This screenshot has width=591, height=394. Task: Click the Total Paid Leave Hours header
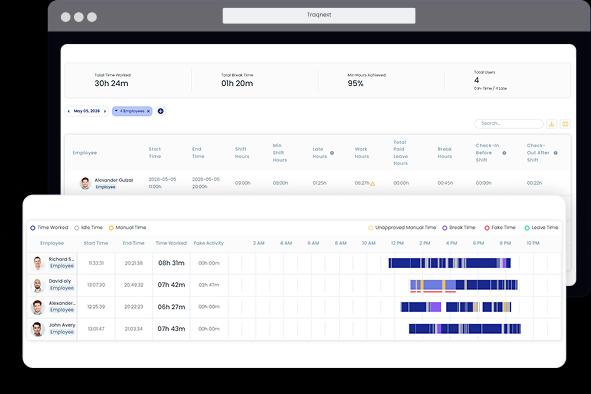click(400, 153)
